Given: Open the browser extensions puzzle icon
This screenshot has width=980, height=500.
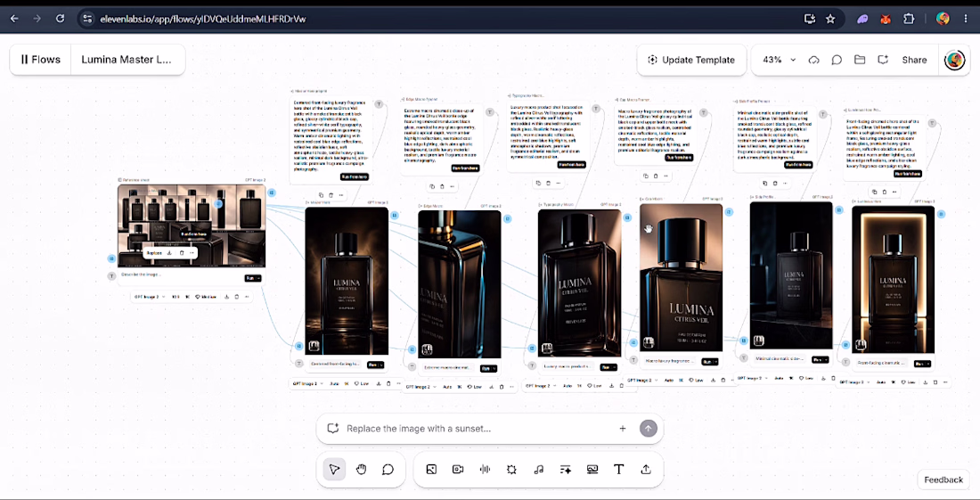Looking at the screenshot, I should point(909,19).
